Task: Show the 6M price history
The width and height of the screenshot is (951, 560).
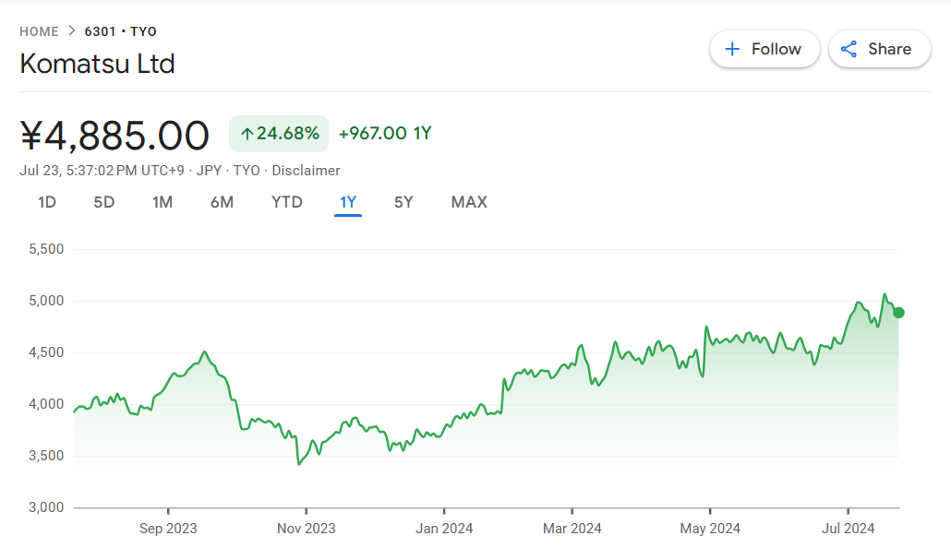Action: pos(222,202)
